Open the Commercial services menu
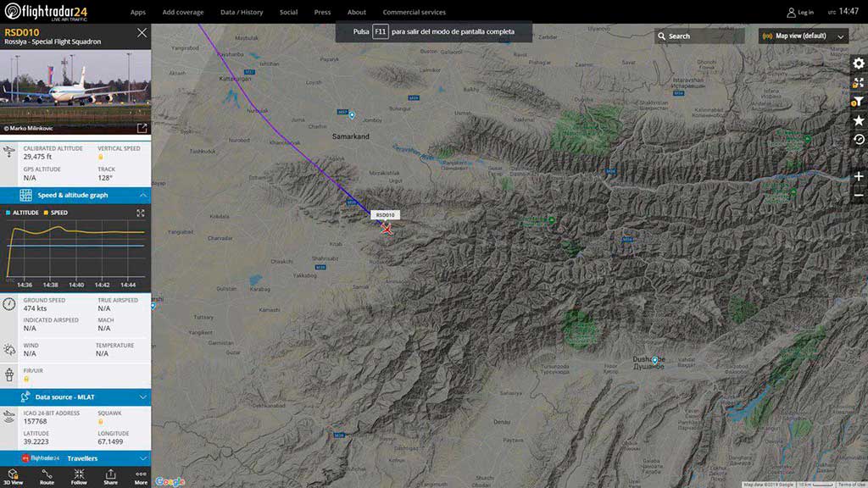This screenshot has height=488, width=868. tap(414, 12)
